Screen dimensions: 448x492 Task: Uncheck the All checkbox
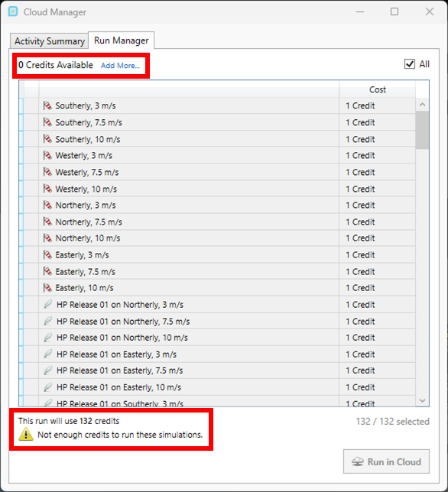point(409,64)
